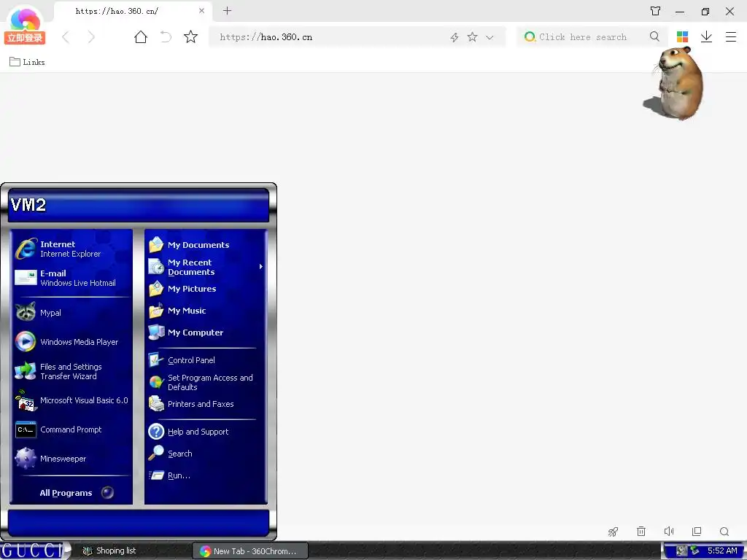Toggle the lightning speed mode icon
This screenshot has height=560, width=747.
click(x=454, y=37)
